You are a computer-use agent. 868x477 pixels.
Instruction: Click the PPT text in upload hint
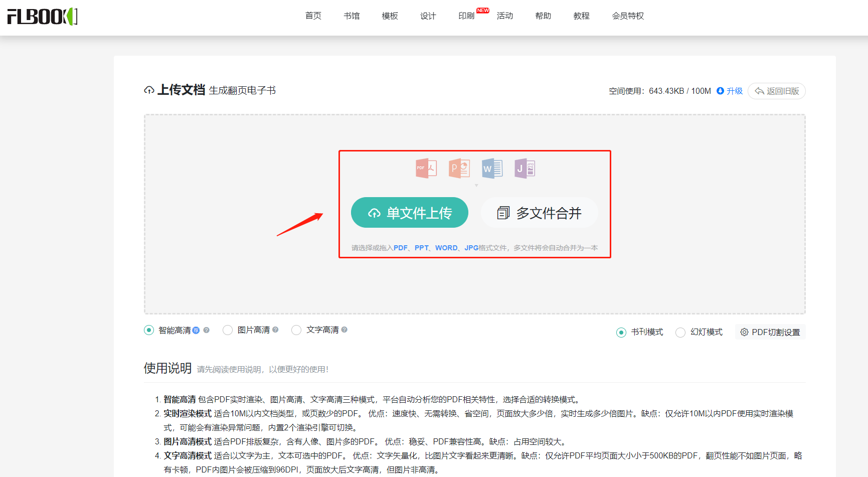tap(422, 248)
